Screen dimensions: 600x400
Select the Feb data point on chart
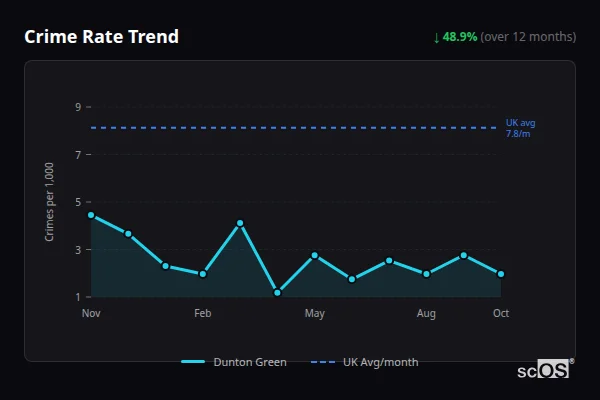click(203, 274)
